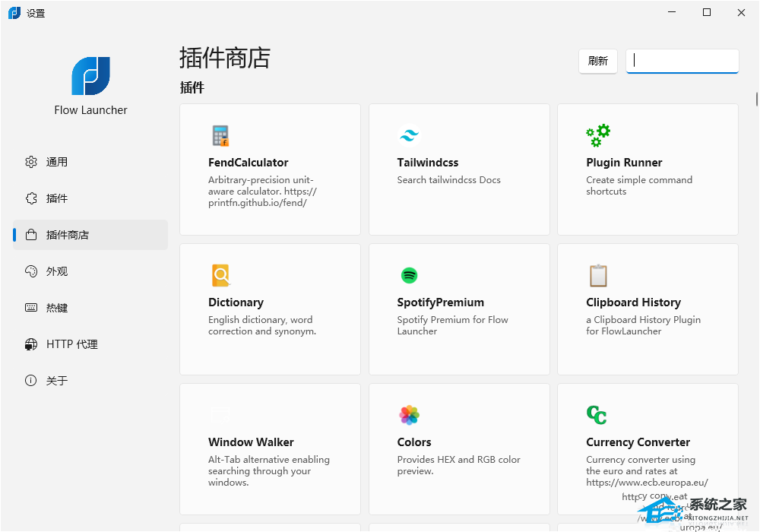This screenshot has width=760, height=532.
Task: Click the gear icon next to 通用
Action: coord(31,162)
